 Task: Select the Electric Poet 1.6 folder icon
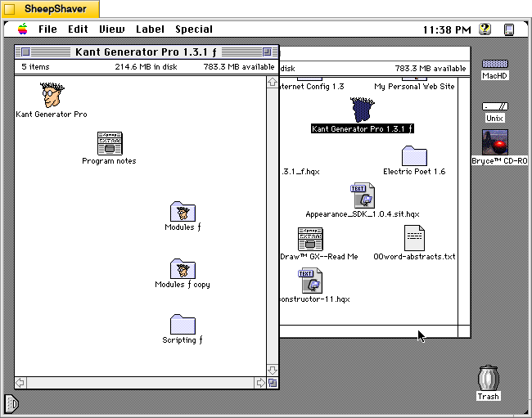414,156
